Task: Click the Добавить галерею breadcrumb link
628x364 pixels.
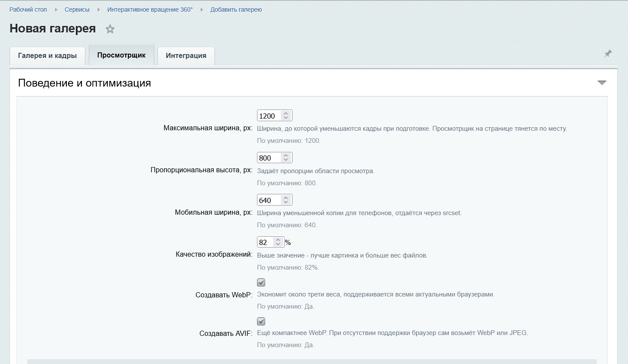Action: pos(236,10)
